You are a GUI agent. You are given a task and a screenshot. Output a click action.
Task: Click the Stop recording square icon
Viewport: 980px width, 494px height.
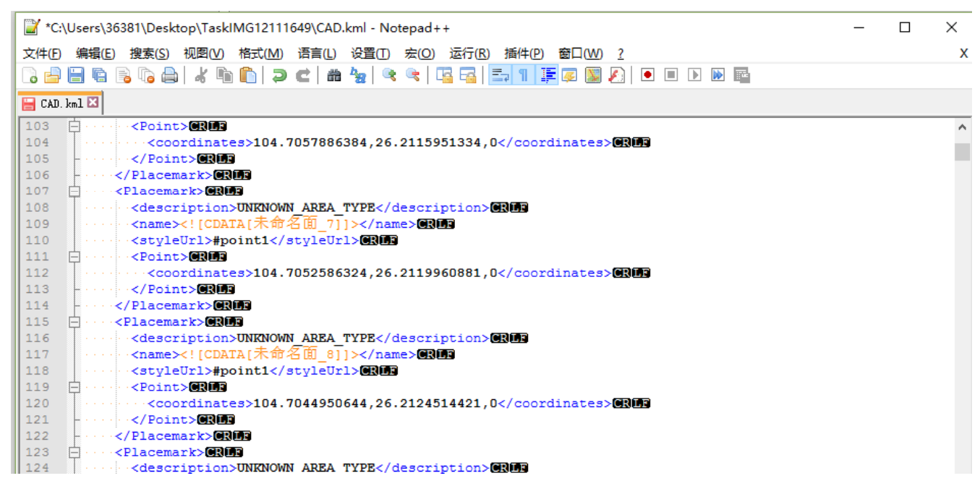[671, 74]
